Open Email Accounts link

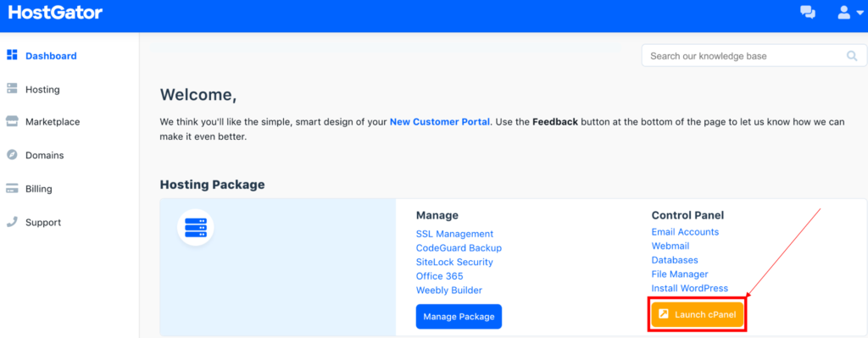point(685,232)
